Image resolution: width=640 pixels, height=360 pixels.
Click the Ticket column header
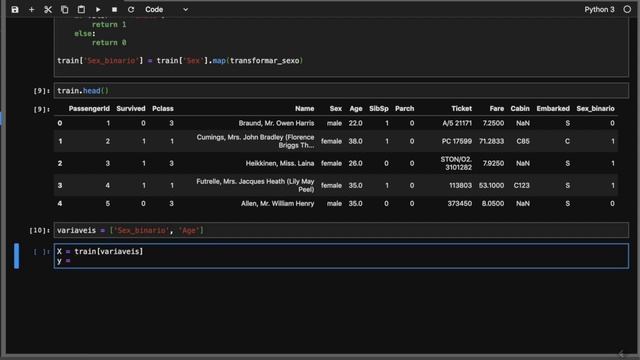click(461, 109)
